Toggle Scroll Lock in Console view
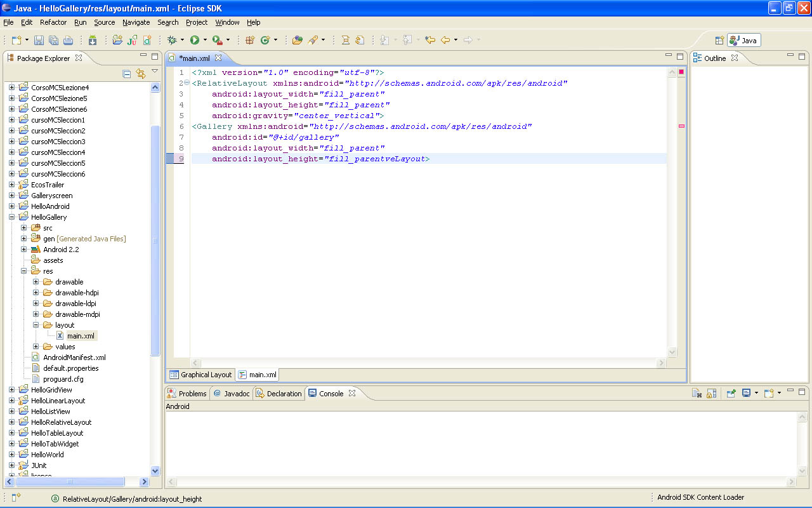812x508 pixels. pyautogui.click(x=711, y=394)
